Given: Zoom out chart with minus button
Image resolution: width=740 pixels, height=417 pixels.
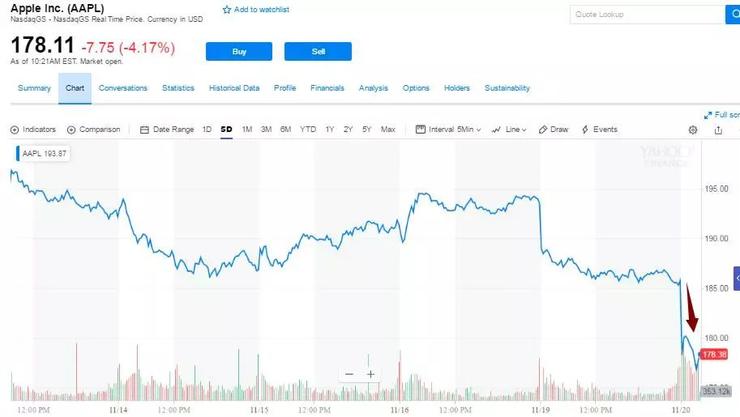Looking at the screenshot, I should pyautogui.click(x=349, y=374).
